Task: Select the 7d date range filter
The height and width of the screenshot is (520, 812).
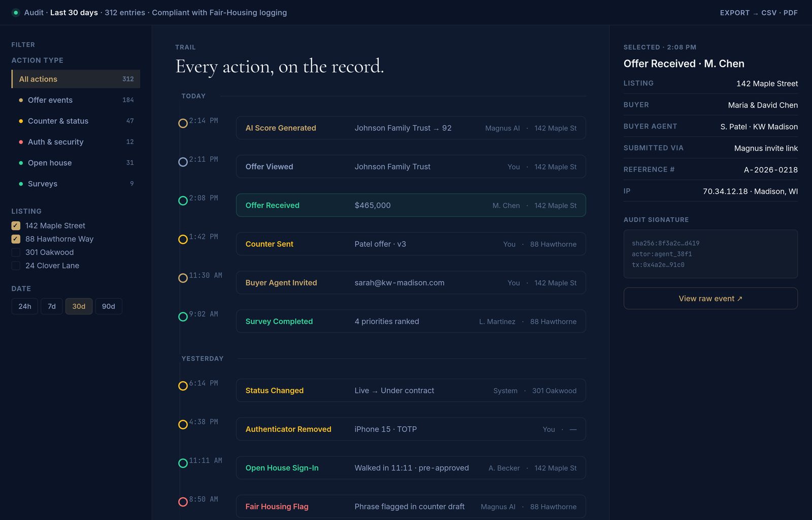Action: (x=52, y=306)
